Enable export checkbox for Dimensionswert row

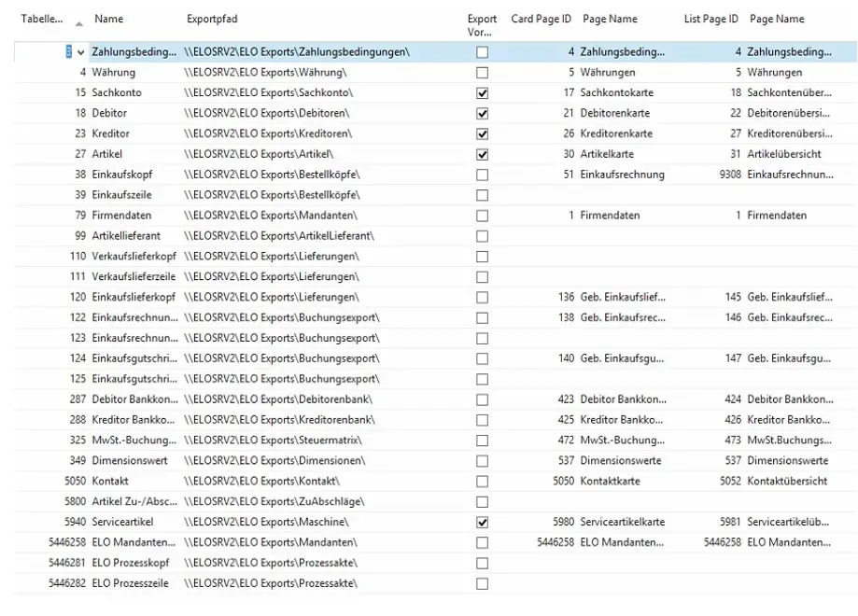coord(482,461)
